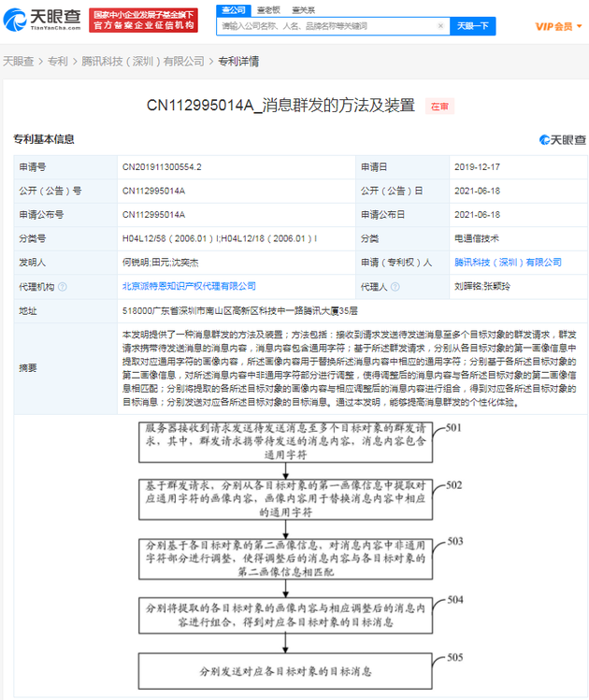Click the 天眼一下 search button
Image resolution: width=589 pixels, height=700 pixels.
472,26
